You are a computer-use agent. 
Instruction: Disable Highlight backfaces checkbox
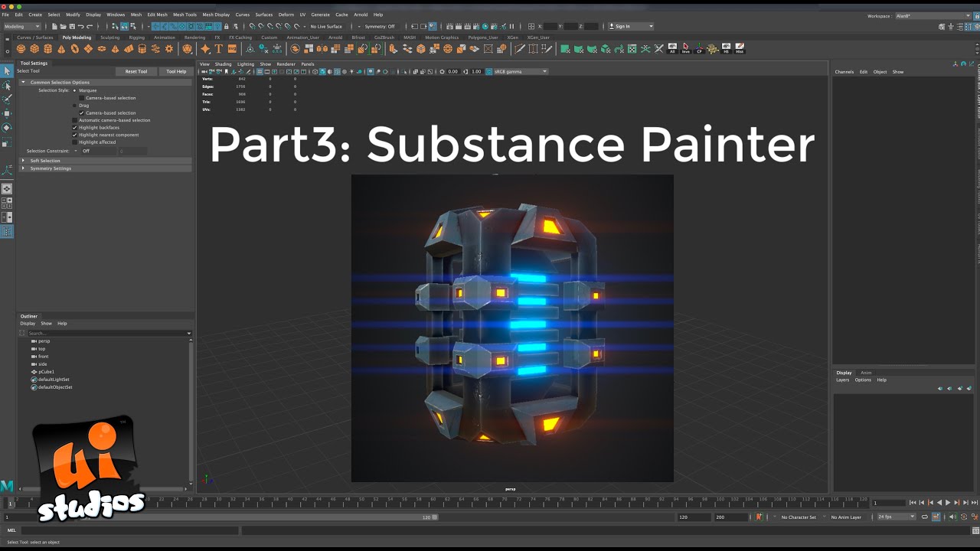coord(74,127)
